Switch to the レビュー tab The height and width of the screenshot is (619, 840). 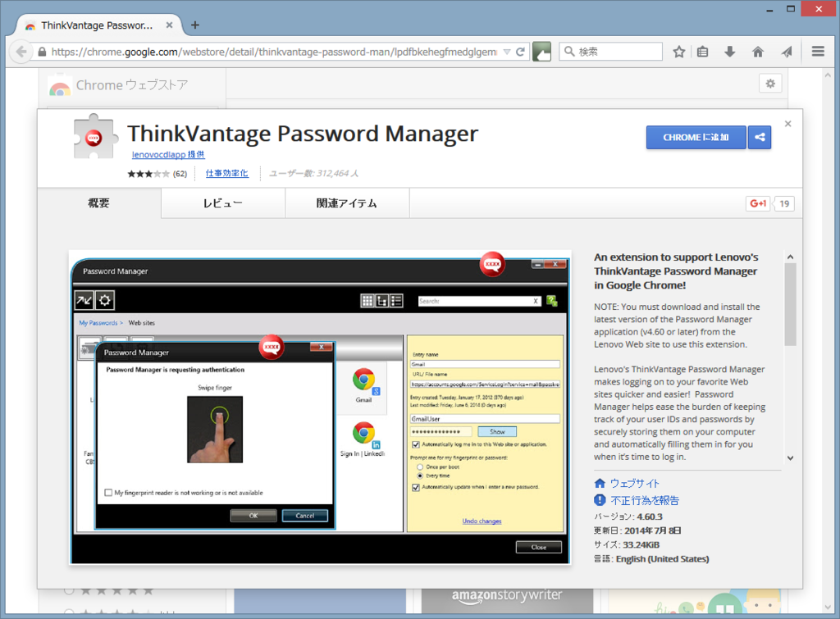tap(223, 203)
